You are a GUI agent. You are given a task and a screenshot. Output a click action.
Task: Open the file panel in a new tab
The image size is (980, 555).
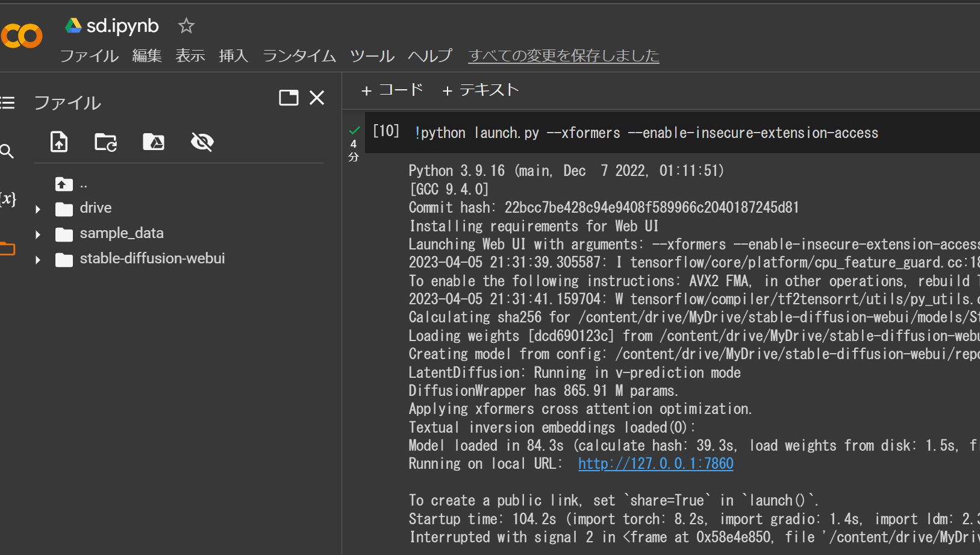click(289, 97)
